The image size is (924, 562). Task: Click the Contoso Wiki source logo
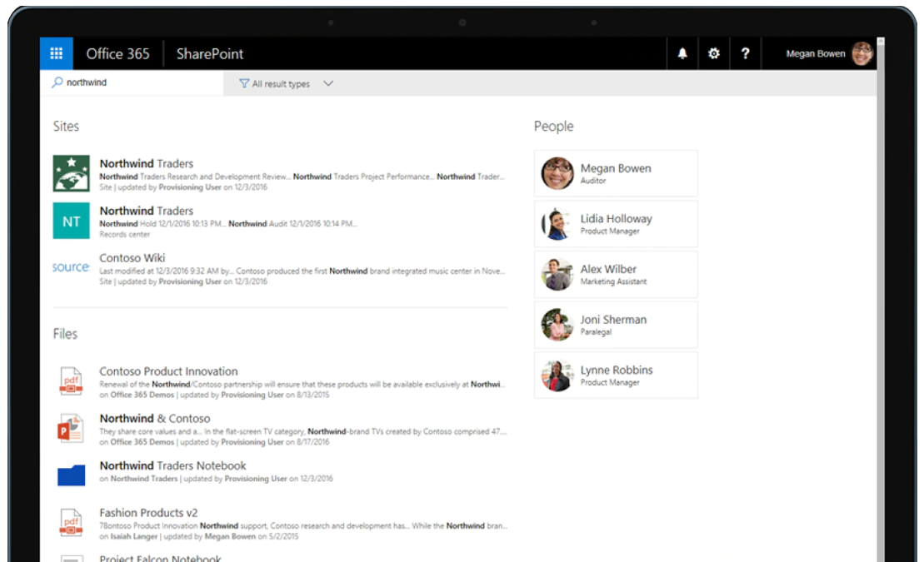point(72,267)
